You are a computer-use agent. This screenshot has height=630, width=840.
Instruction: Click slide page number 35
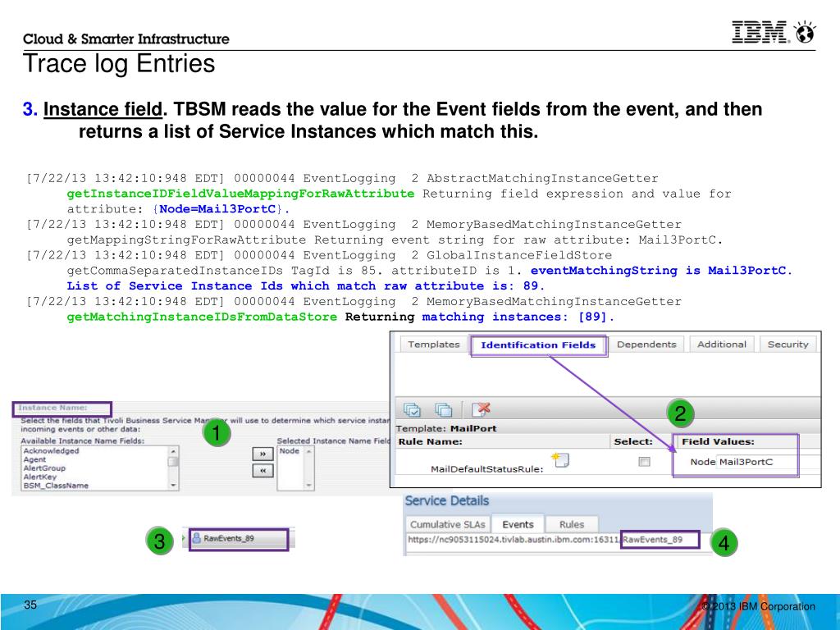click(30, 605)
